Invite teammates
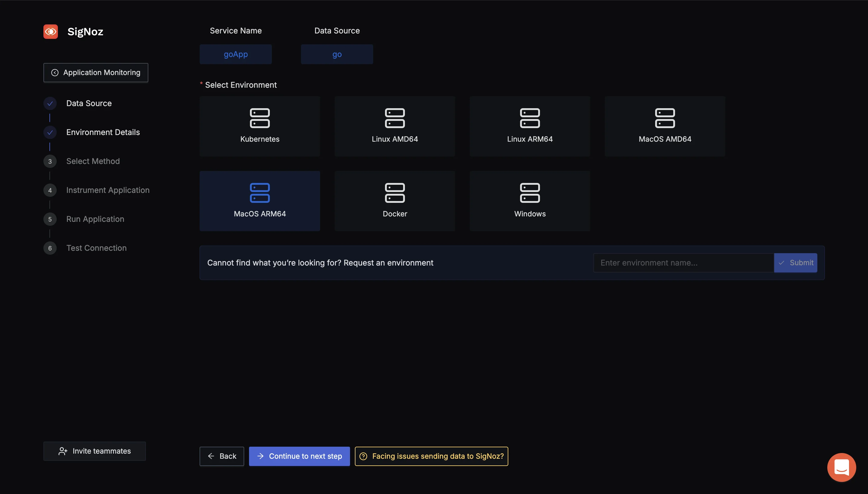Screen dimensions: 868x494 point(95,451)
